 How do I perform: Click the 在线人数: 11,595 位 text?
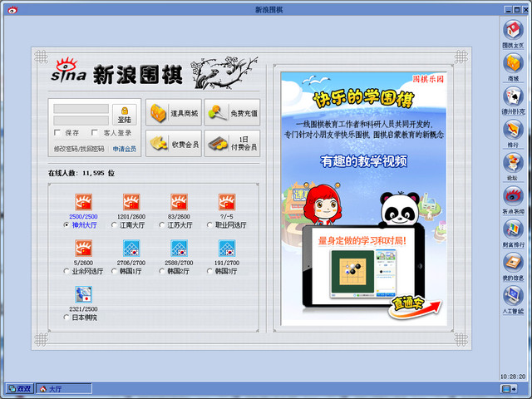pos(81,173)
